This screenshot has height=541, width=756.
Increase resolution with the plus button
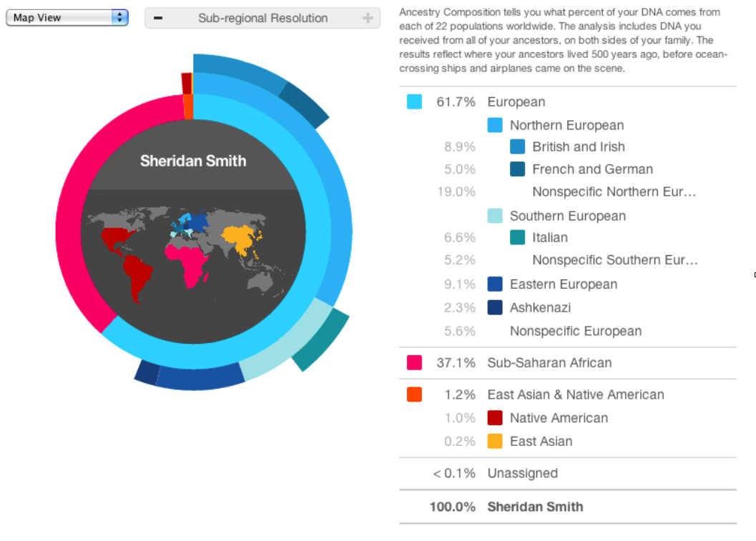pyautogui.click(x=368, y=19)
